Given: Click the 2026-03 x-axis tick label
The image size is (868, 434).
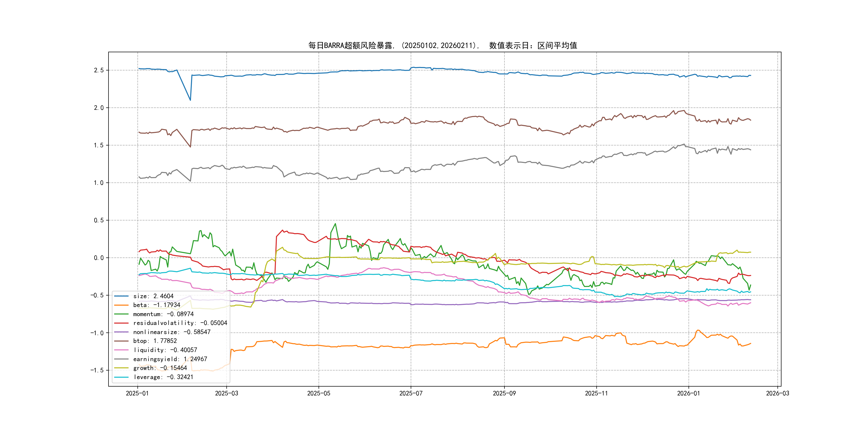Looking at the screenshot, I should (777, 394).
